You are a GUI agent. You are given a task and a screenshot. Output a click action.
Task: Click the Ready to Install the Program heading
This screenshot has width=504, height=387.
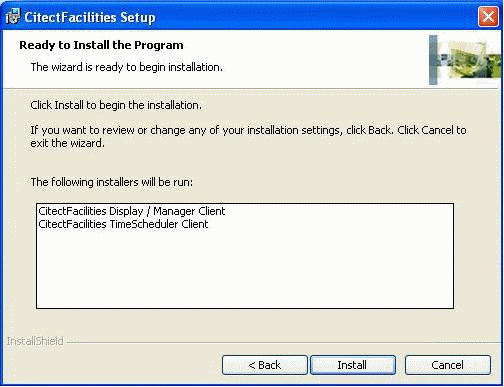[101, 45]
